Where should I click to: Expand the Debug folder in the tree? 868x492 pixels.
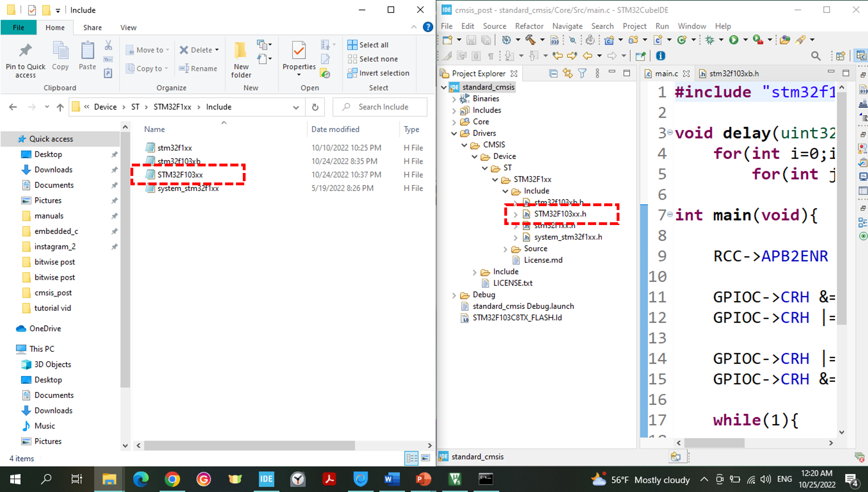454,295
